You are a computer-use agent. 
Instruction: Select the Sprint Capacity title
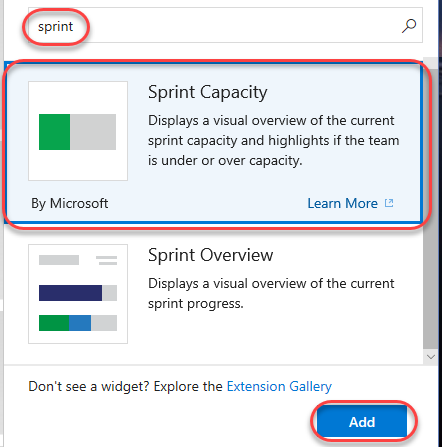click(x=208, y=92)
